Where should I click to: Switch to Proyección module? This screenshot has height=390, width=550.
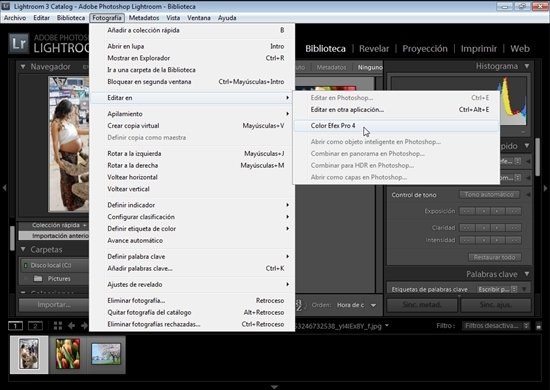(x=425, y=48)
